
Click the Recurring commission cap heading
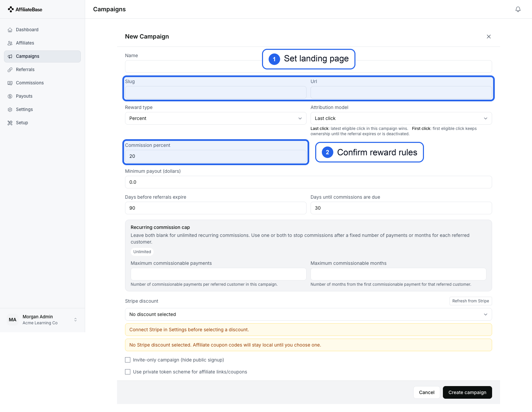(x=160, y=227)
